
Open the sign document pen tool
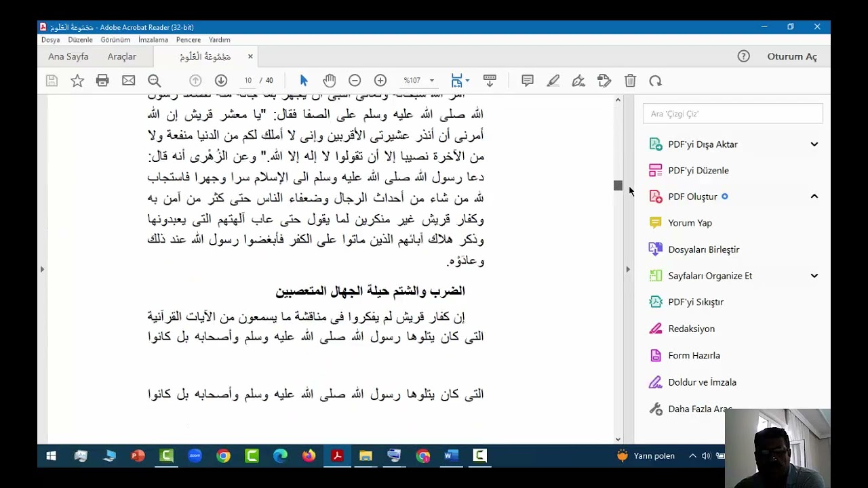[578, 81]
